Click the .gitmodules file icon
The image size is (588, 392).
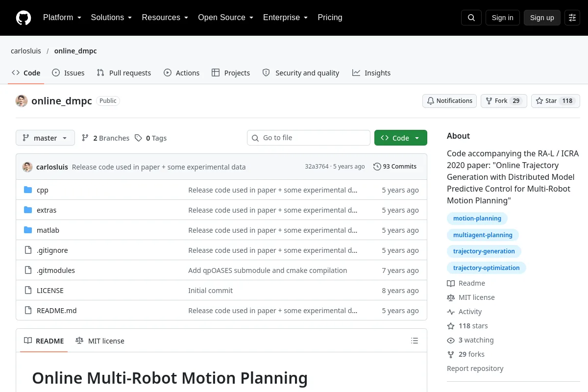tap(28, 270)
